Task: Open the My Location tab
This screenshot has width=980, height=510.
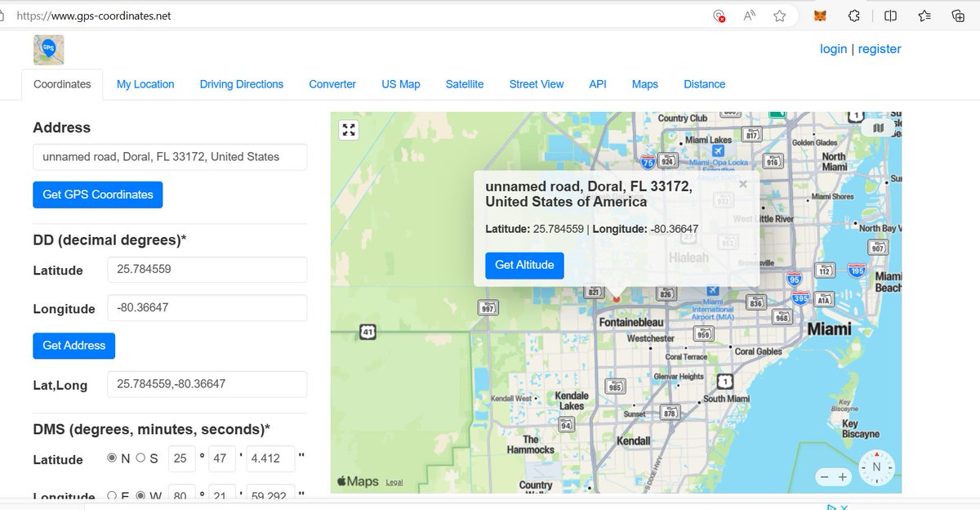Action: pyautogui.click(x=145, y=84)
